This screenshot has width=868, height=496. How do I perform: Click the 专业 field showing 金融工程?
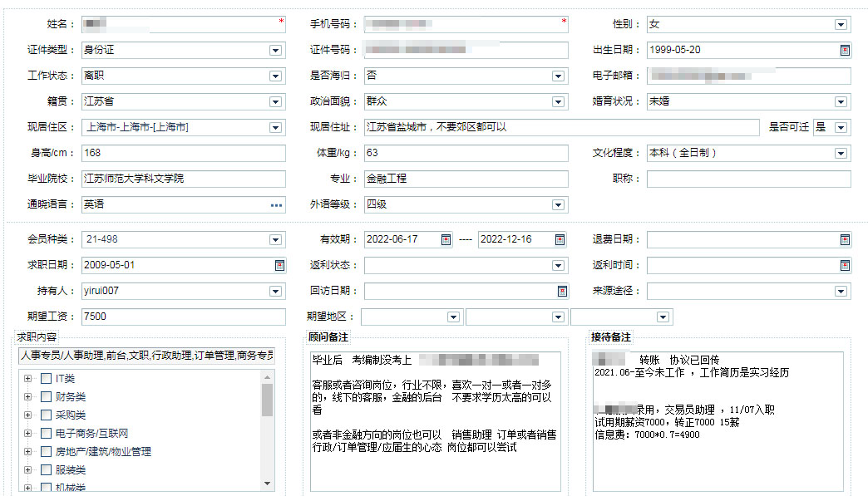pyautogui.click(x=466, y=179)
